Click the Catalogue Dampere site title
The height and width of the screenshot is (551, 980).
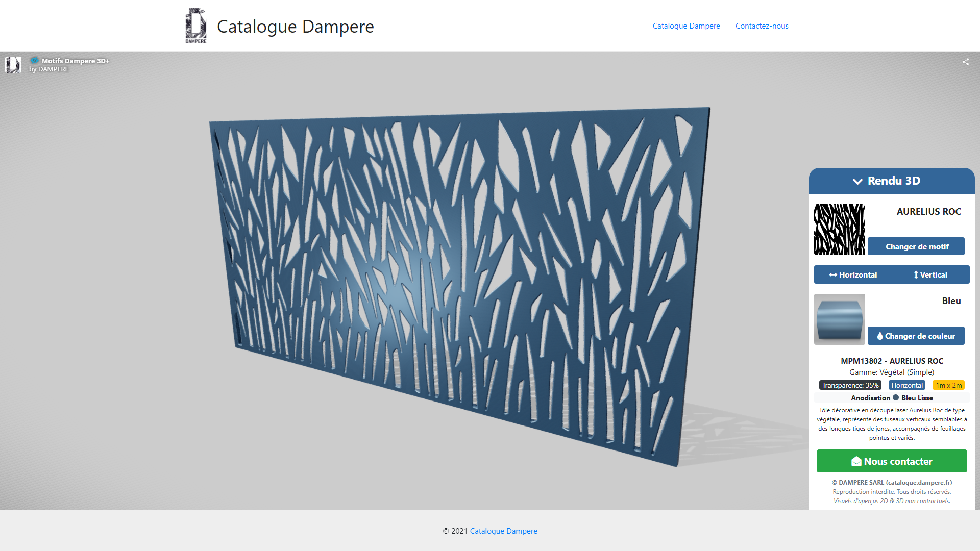coord(296,26)
